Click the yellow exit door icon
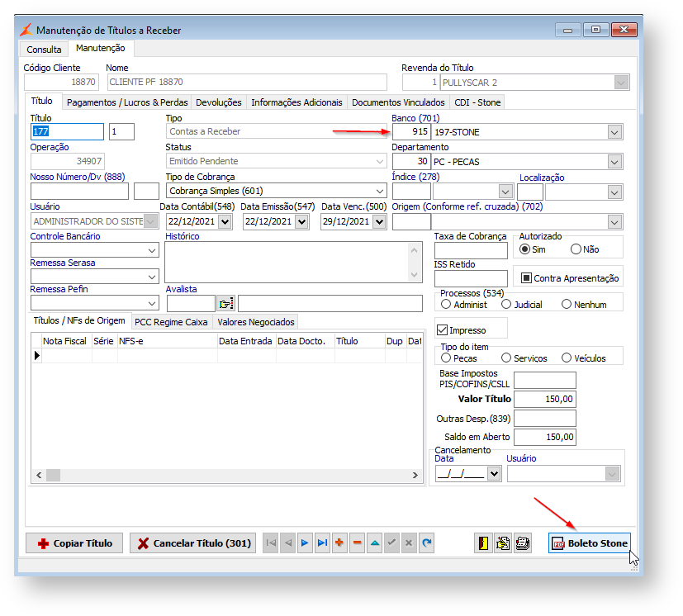683x616 pixels. click(x=483, y=543)
